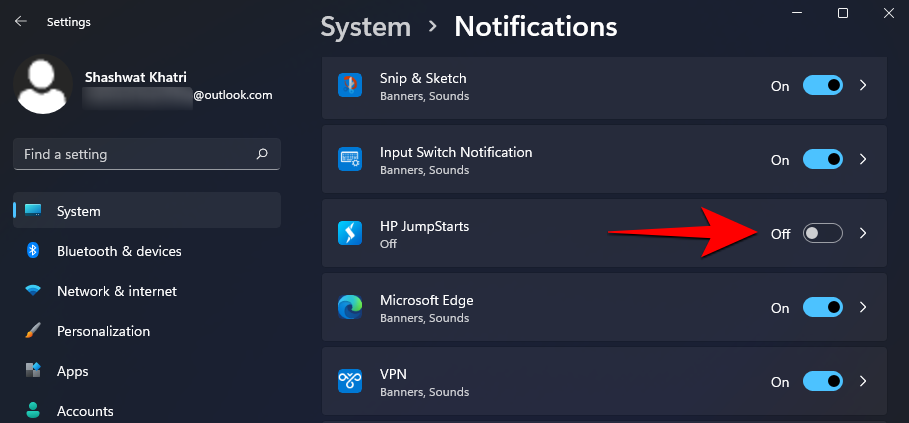Viewport: 909px width, 423px height.
Task: Click the back arrow in Settings
Action: 21,21
